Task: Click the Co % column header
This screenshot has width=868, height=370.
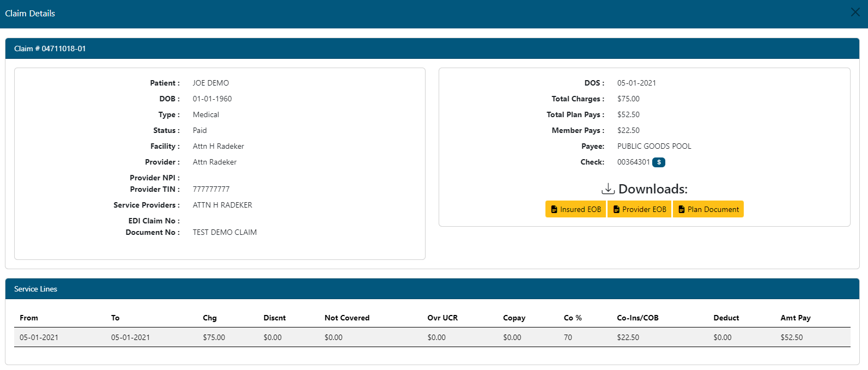Action: point(573,318)
